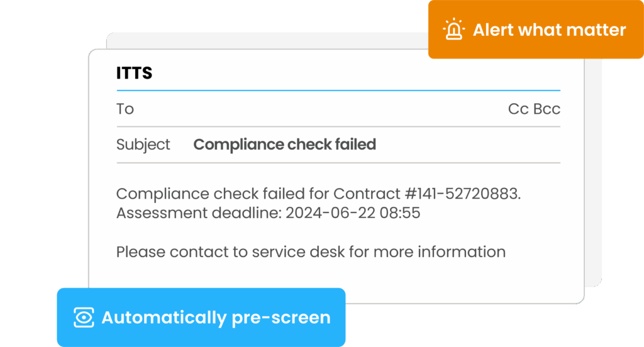Click the alarm siren icon
The height and width of the screenshot is (347, 644).
point(454,29)
